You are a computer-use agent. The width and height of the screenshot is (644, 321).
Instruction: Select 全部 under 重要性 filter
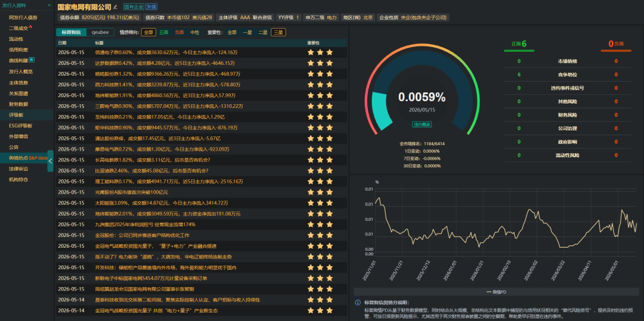point(232,32)
